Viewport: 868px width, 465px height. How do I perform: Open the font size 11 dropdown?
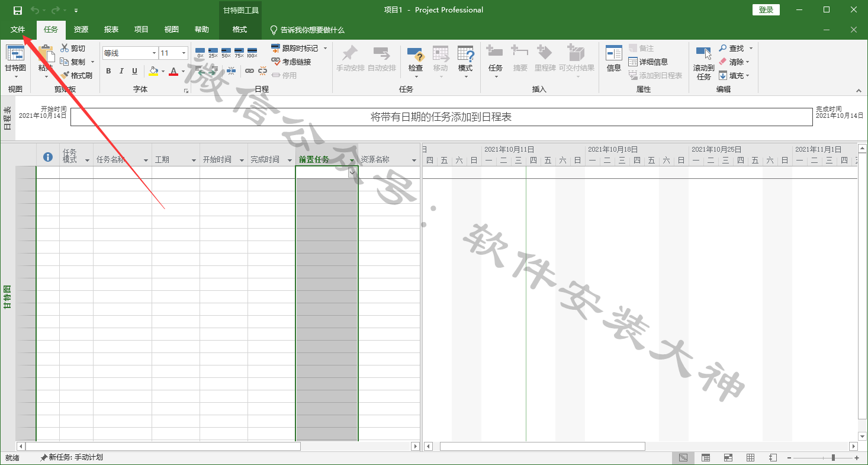click(184, 53)
